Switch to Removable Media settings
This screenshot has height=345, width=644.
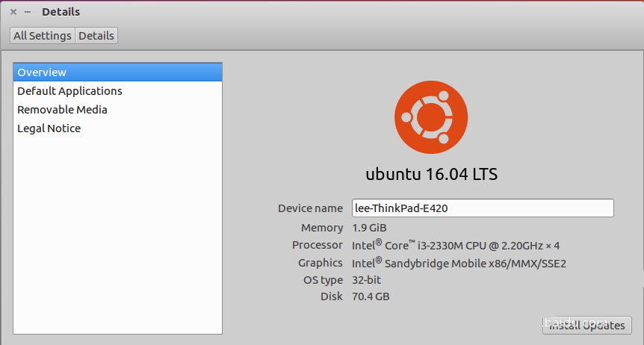click(x=62, y=110)
